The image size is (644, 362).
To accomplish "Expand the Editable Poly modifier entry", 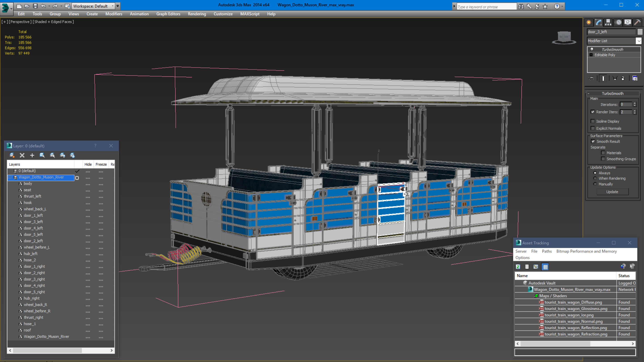I will click(591, 55).
